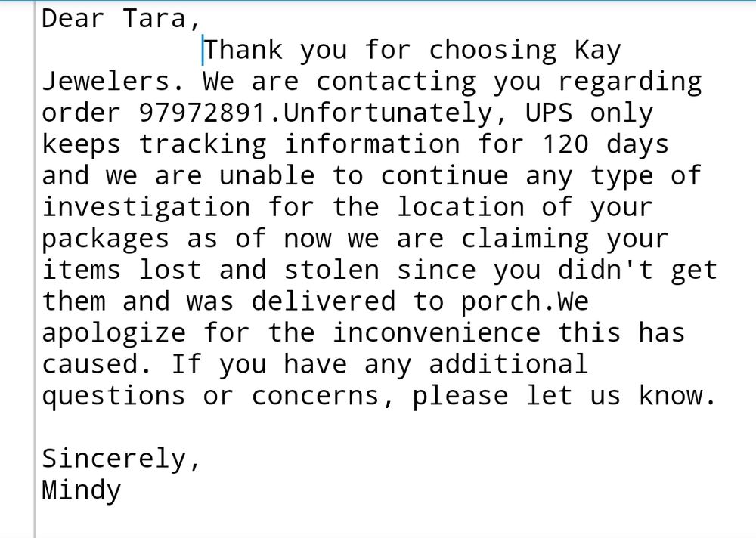Place cursor on the word Thank

coord(243,51)
